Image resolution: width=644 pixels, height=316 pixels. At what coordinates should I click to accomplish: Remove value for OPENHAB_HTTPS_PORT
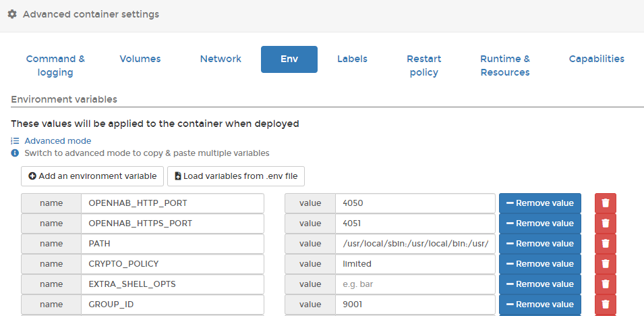pyautogui.click(x=540, y=223)
